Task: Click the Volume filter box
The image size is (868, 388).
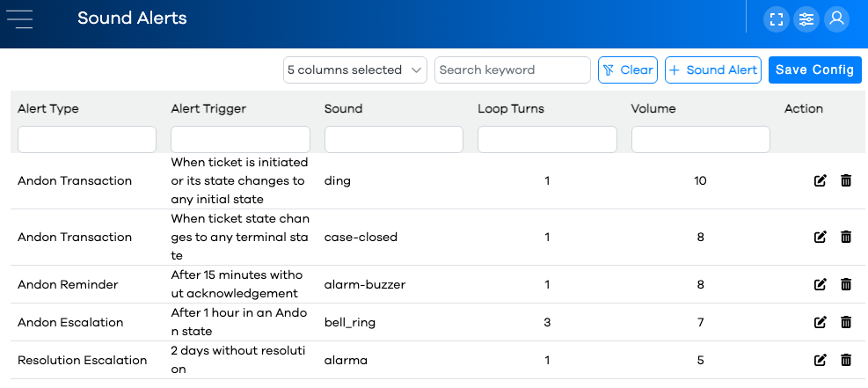Action: click(700, 140)
